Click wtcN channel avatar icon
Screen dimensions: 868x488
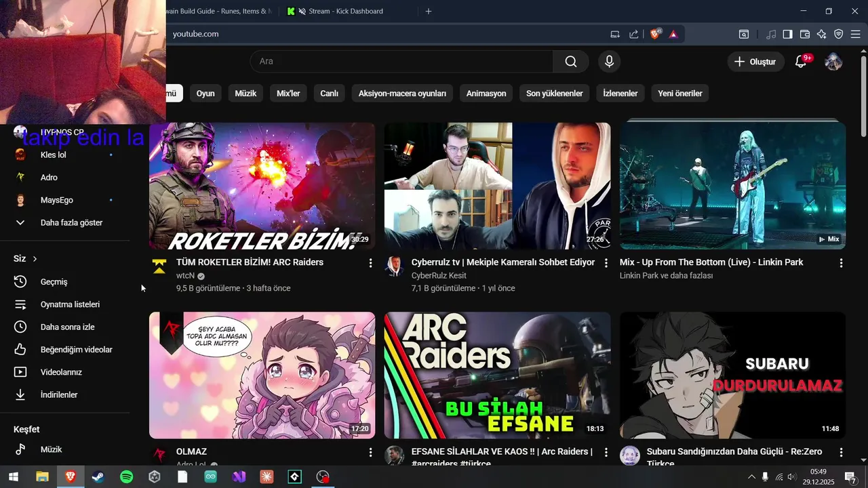(159, 266)
